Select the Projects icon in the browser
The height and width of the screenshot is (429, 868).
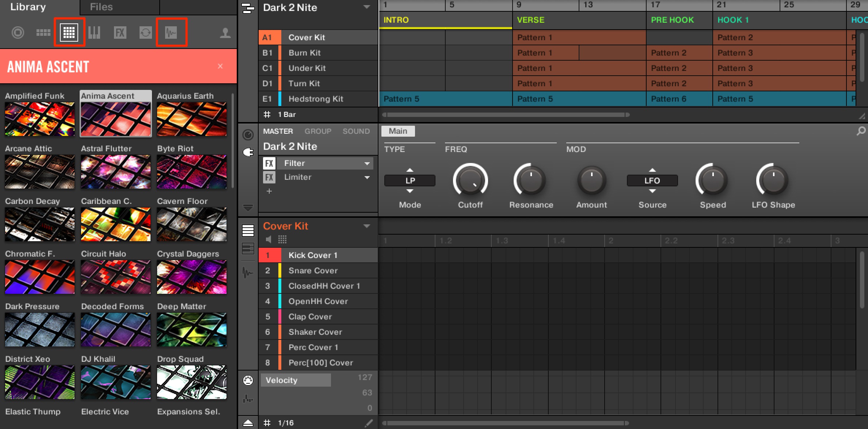pyautogui.click(x=18, y=33)
